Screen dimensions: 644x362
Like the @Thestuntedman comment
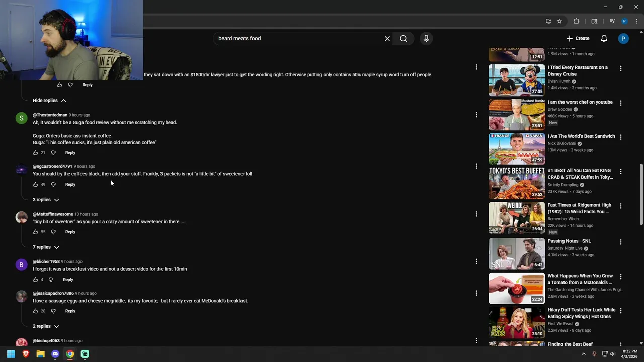click(x=35, y=153)
